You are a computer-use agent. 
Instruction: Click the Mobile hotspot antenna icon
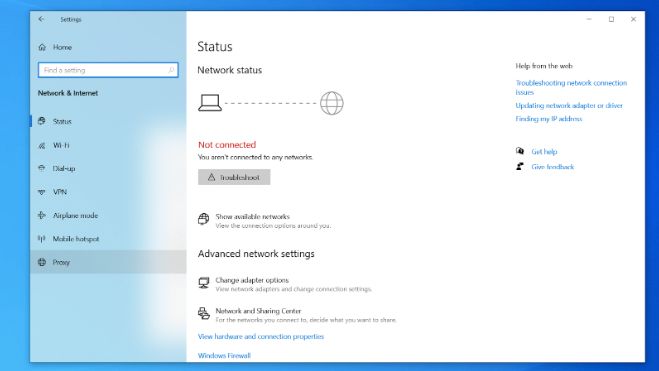click(x=42, y=239)
